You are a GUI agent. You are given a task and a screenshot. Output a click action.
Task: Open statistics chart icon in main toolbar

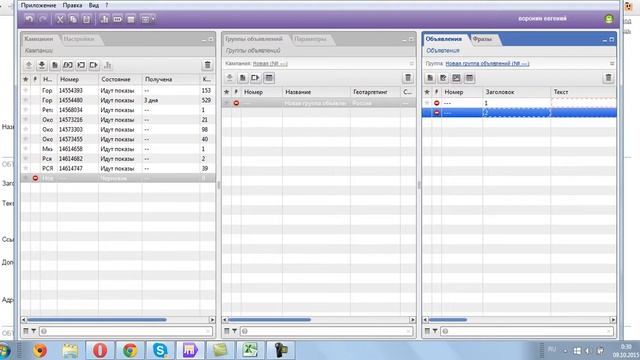point(104,19)
